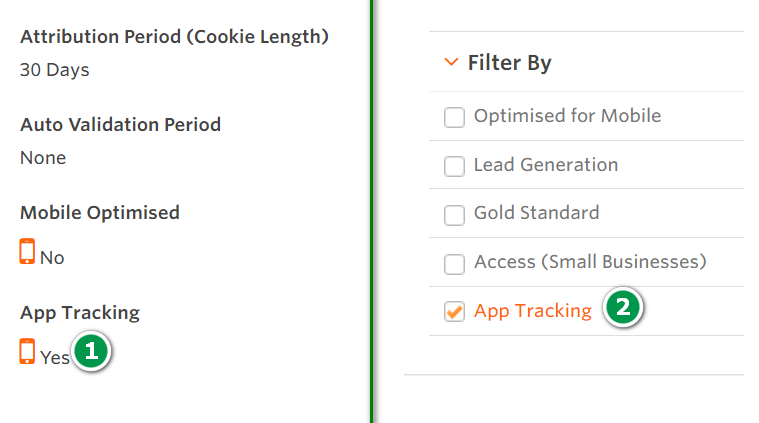Click the Mobile Optimised heading

click(x=100, y=213)
